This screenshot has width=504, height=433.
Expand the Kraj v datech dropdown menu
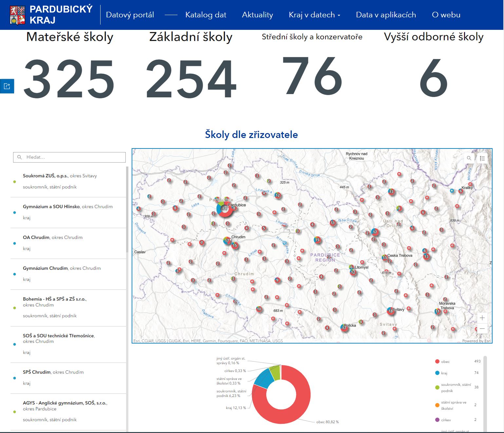(314, 15)
